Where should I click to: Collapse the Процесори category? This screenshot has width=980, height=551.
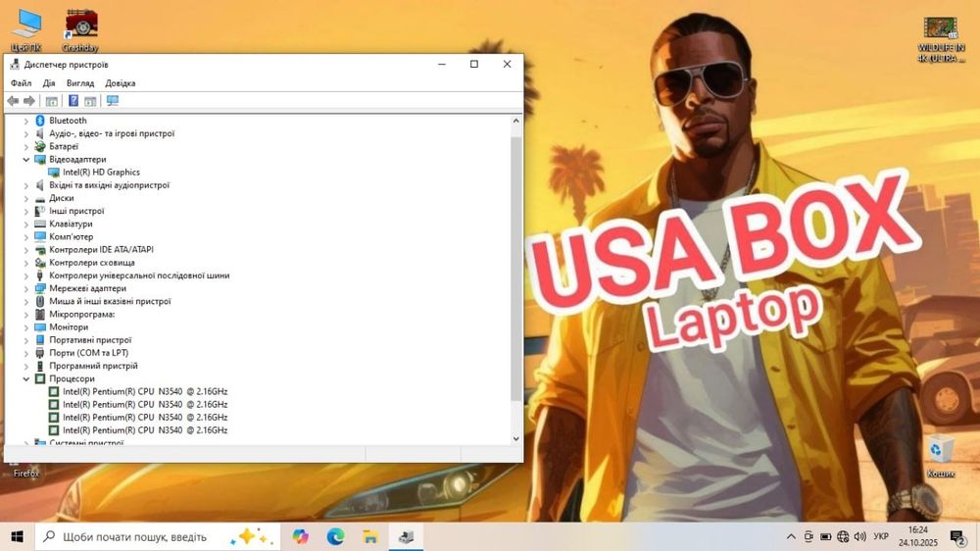point(26,379)
